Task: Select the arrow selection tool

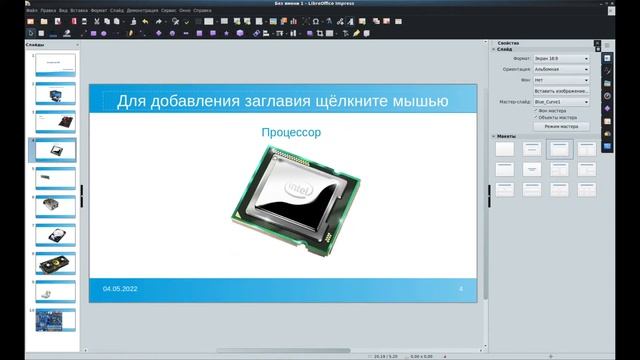Action: pos(31,33)
